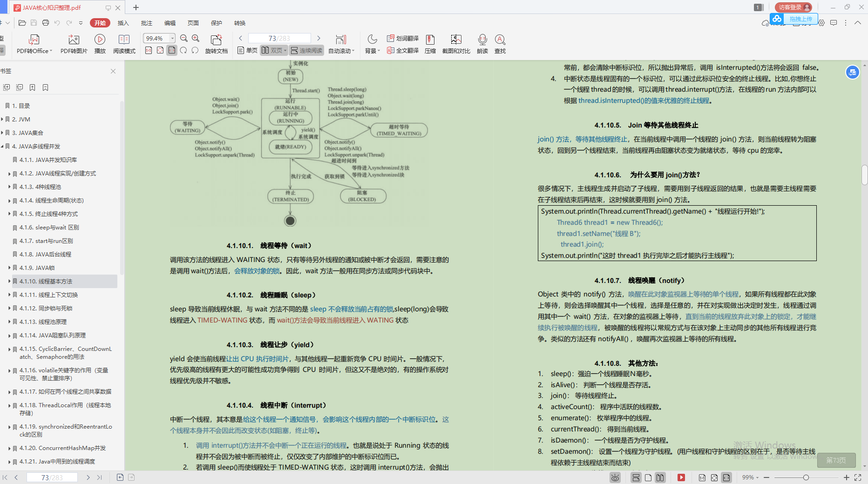Delete bookmark icon in bookmark panel
The image size is (868, 484).
45,87
